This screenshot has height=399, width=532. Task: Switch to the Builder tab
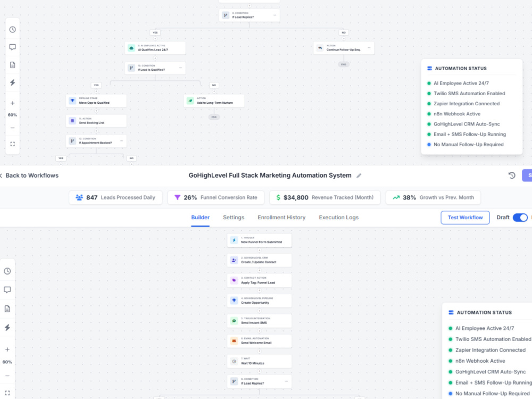pos(200,218)
